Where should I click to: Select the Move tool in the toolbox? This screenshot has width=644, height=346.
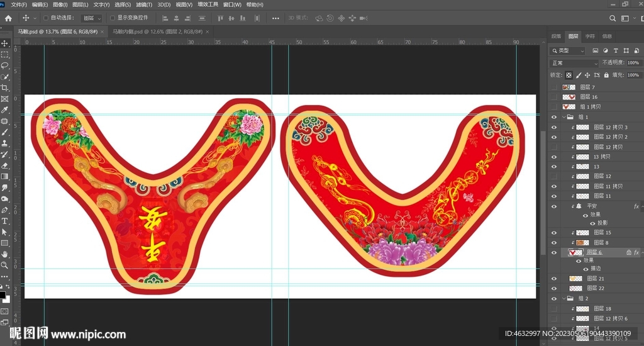pos(5,43)
